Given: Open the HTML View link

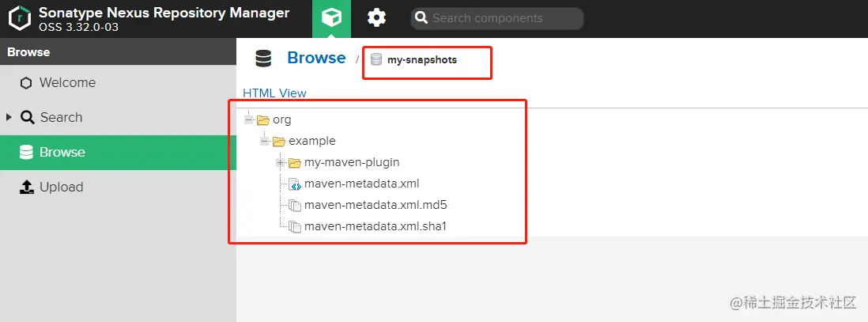Looking at the screenshot, I should 274,93.
